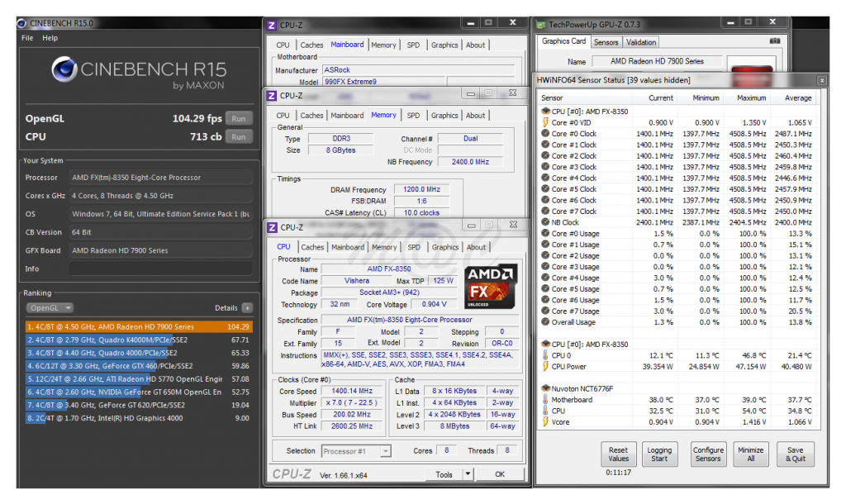
Task: Click the GPU-Z title bar icon
Action: 540,25
